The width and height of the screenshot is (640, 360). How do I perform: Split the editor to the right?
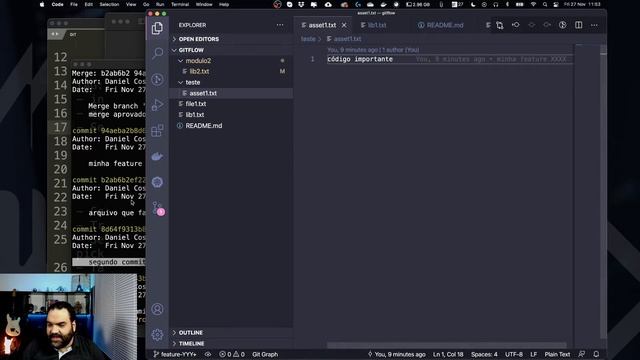[578, 25]
